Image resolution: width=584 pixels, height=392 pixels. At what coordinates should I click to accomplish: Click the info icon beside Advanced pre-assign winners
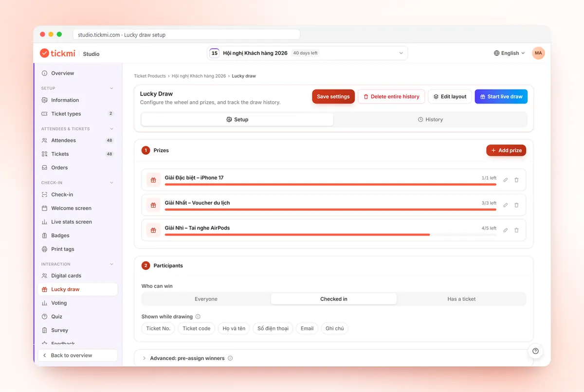click(x=230, y=358)
